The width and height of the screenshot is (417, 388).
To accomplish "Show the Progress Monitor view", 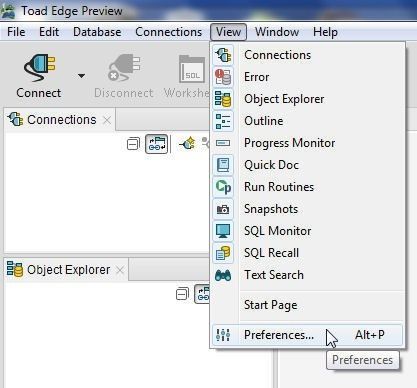I will pos(307,143).
